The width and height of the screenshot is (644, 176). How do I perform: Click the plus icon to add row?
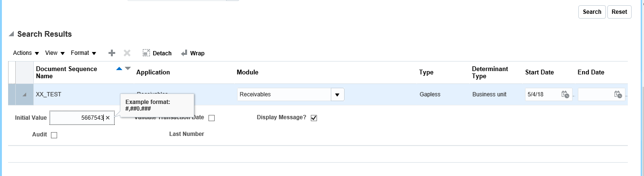pyautogui.click(x=112, y=53)
